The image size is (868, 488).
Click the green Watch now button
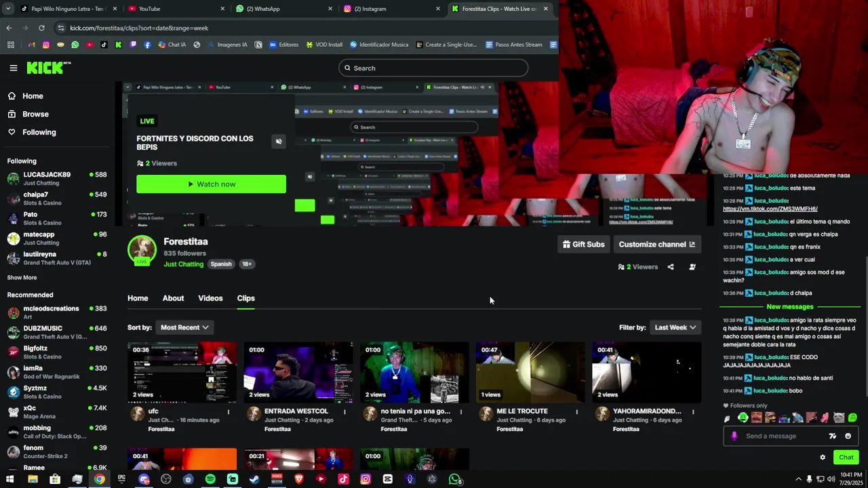(211, 184)
